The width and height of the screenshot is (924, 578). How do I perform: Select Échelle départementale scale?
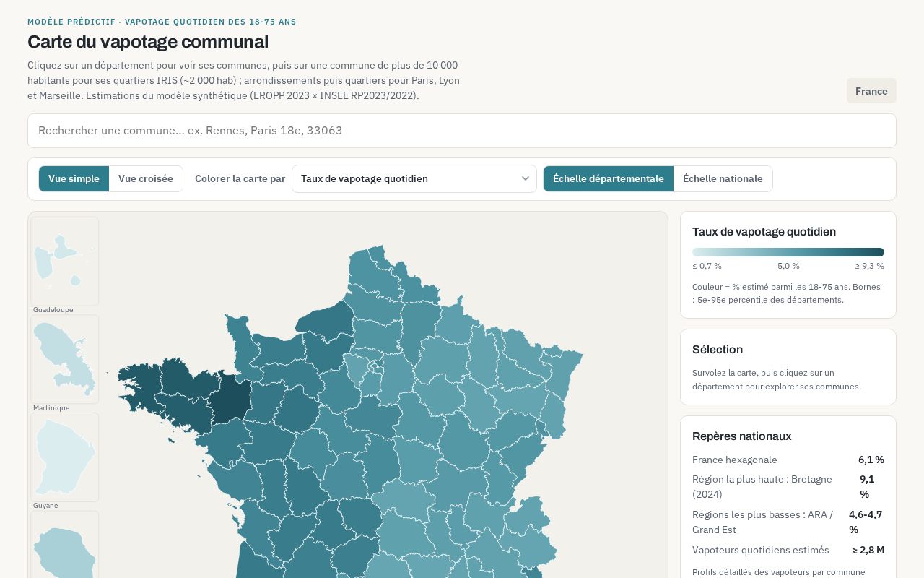point(609,179)
